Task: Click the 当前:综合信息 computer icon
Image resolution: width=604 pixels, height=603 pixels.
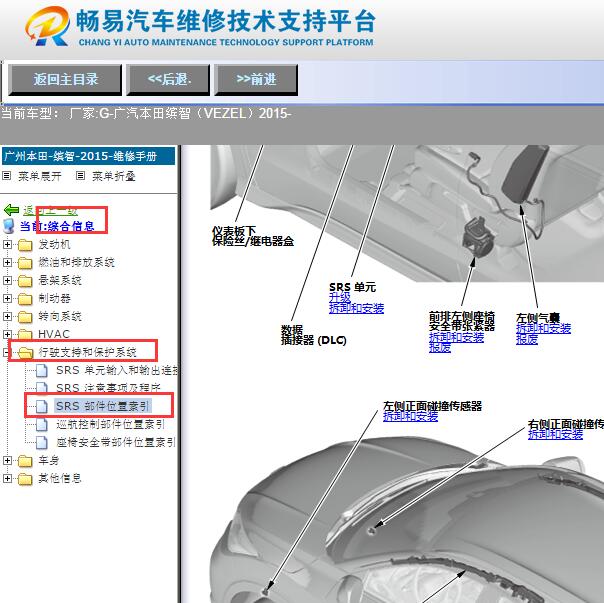Action: 8,226
